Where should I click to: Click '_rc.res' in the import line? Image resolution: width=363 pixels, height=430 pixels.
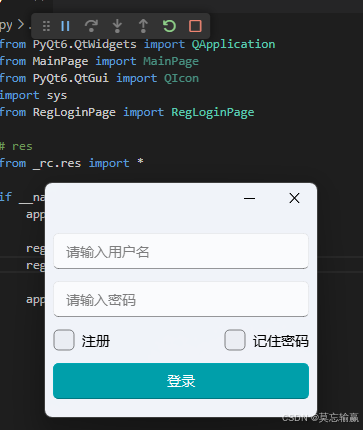(57, 163)
